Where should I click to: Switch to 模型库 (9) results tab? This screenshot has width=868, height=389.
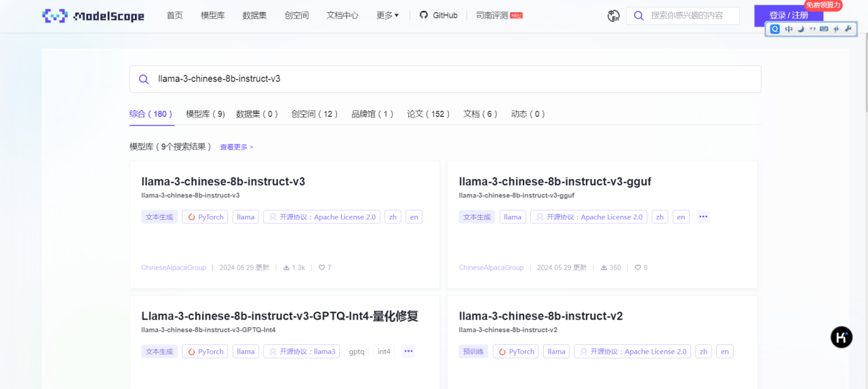[205, 114]
